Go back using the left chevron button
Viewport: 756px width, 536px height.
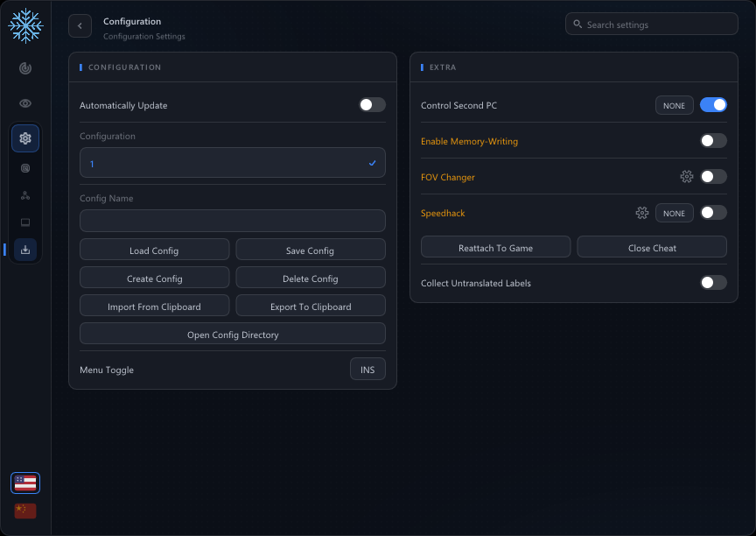(x=80, y=26)
